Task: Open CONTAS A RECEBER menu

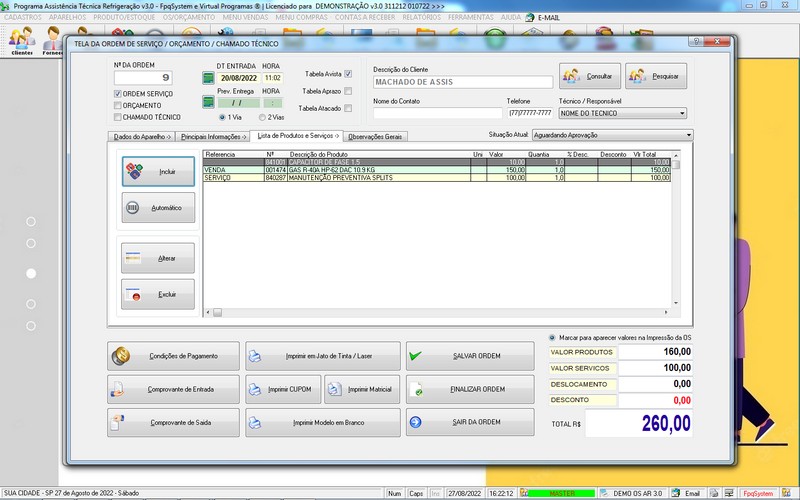Action: (365, 17)
